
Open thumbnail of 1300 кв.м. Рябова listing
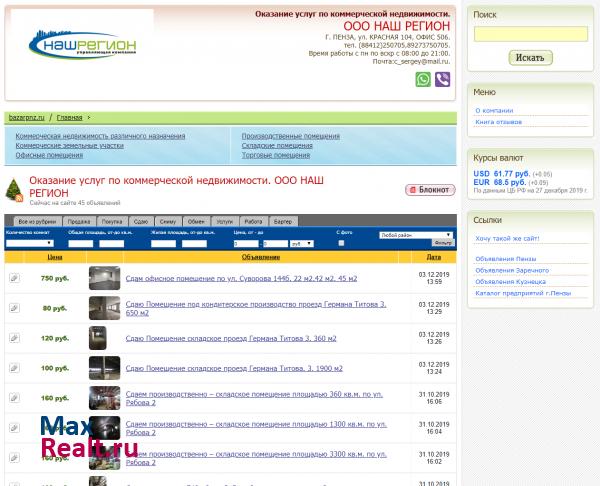[104, 428]
